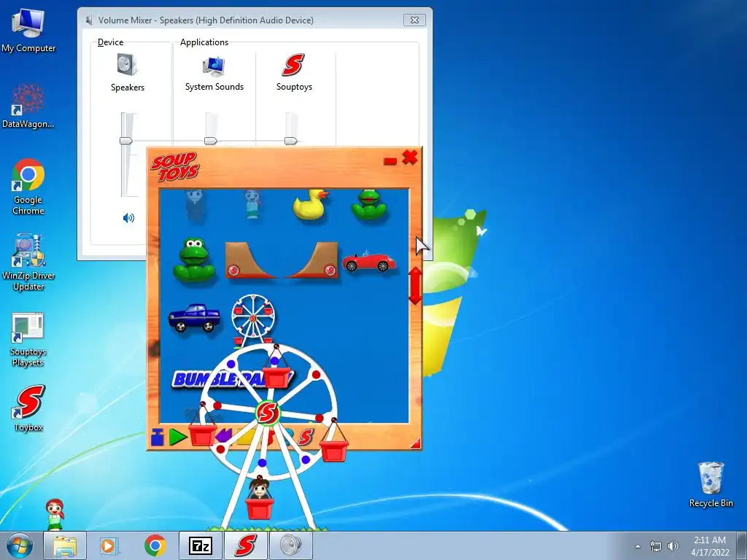Click the red S icon in Souptoys toolbar

(x=306, y=437)
